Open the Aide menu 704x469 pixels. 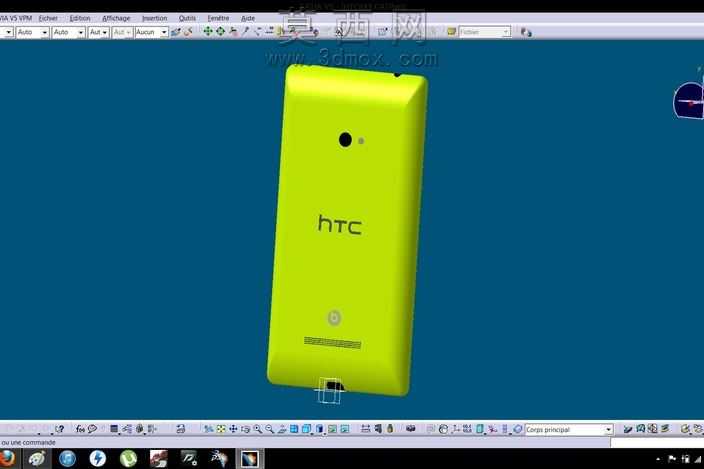coord(248,18)
